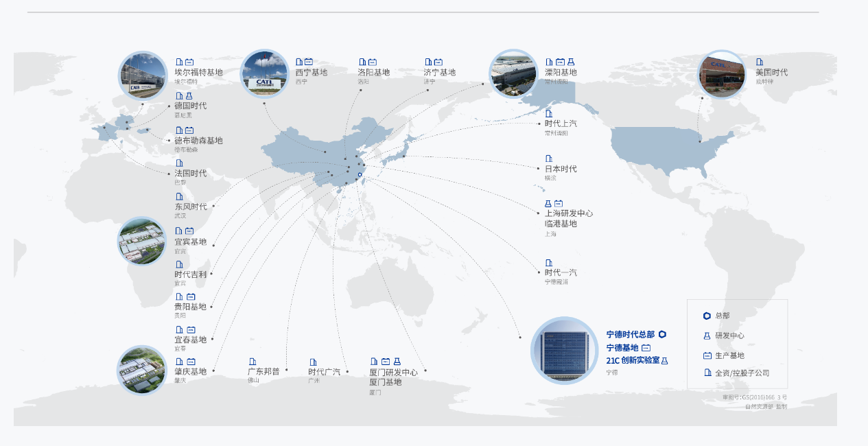Viewport: 868px width, 446px height.
Task: Click the battery icon above 肇庆基地
Action: (x=191, y=362)
